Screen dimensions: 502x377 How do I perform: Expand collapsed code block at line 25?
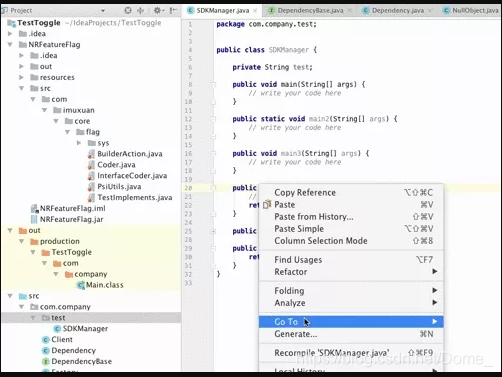tap(213, 231)
